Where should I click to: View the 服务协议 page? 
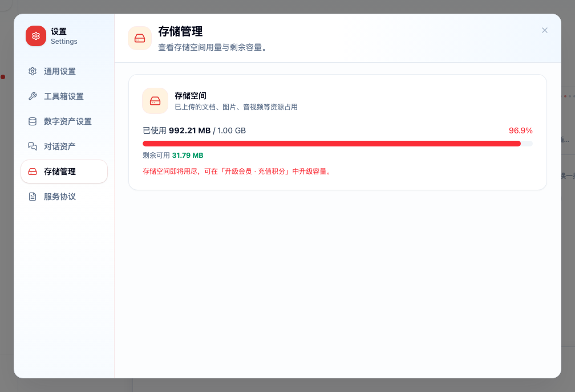[64, 197]
